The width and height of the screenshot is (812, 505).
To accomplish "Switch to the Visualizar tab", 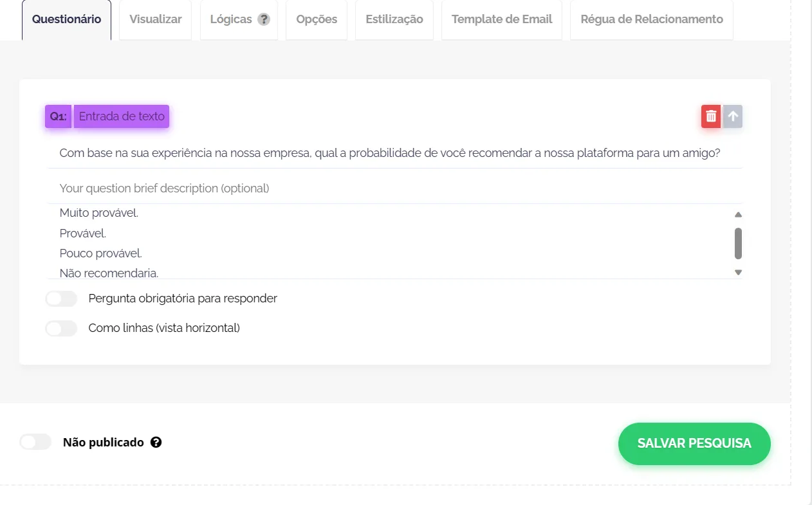I will point(156,19).
